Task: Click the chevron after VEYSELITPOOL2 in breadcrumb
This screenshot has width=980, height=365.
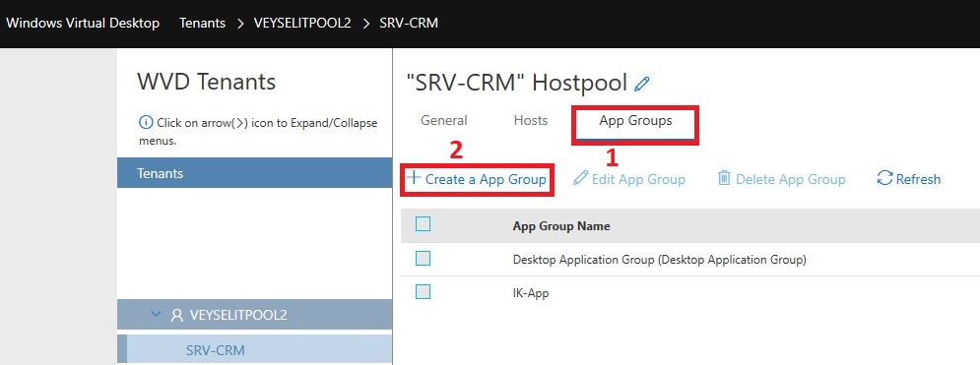Action: pos(365,23)
